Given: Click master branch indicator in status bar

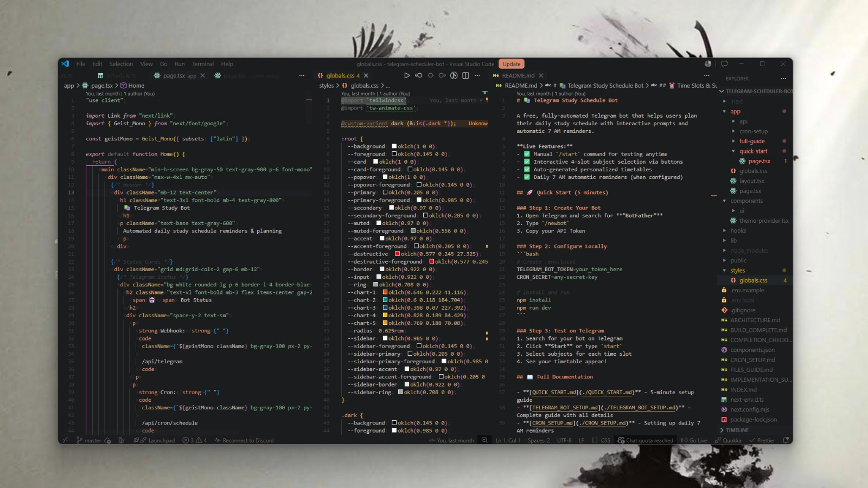Looking at the screenshot, I should [x=90, y=440].
